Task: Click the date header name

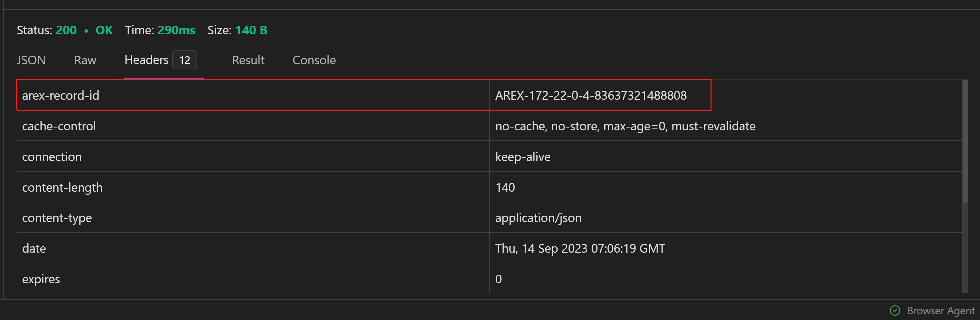Action: point(34,248)
